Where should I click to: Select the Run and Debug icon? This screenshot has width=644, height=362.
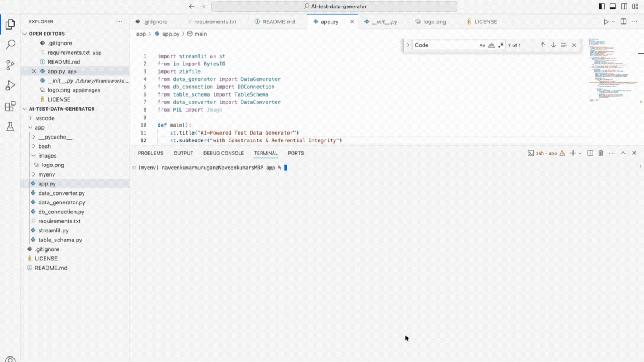coord(10,85)
